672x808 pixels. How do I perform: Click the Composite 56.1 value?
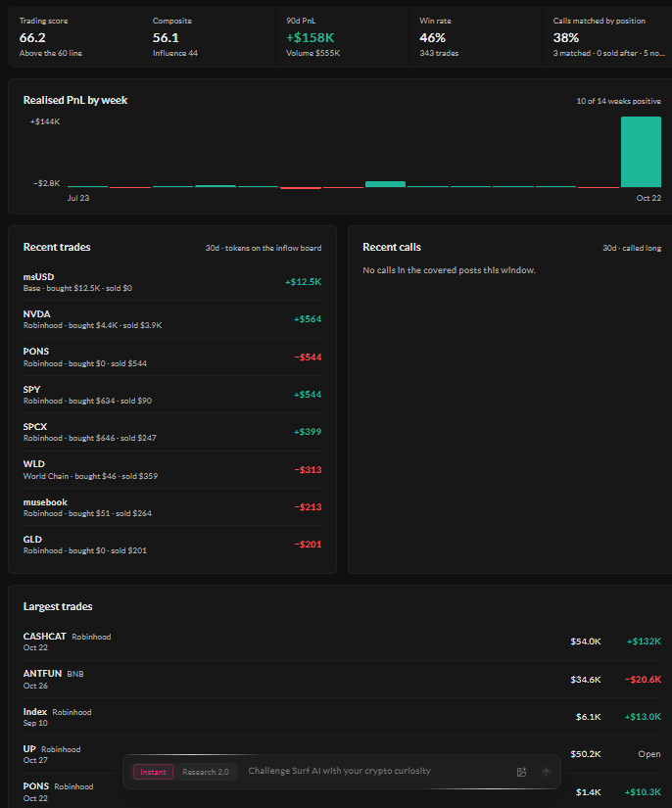click(166, 37)
